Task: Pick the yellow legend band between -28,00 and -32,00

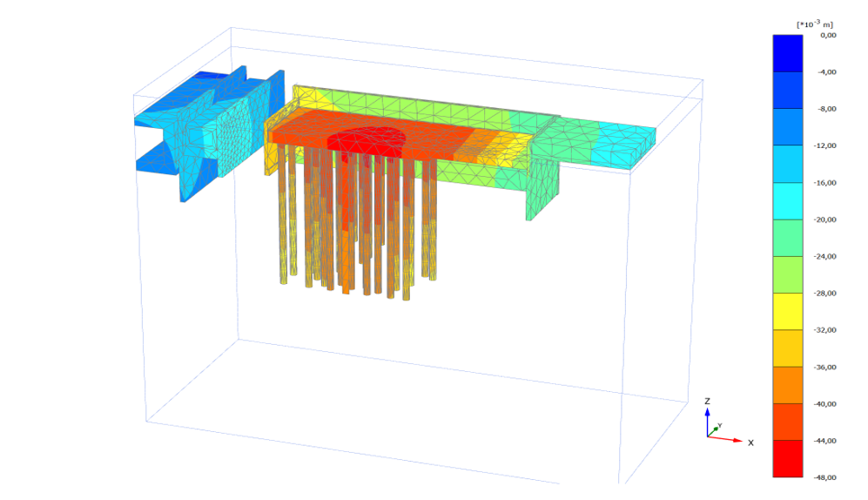Action: [788, 312]
